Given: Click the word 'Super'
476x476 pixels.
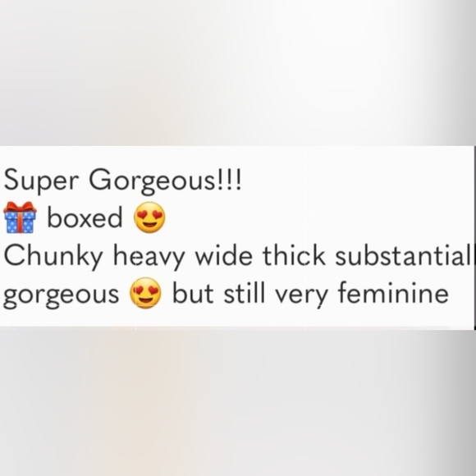Looking at the screenshot, I should pos(42,181).
